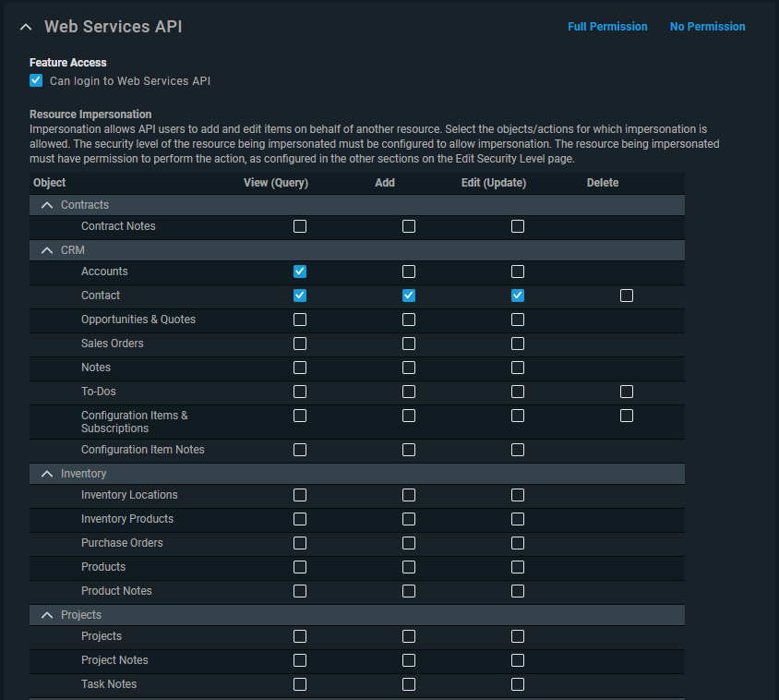Check View for Inventory Locations
Viewport: 779px width, 700px height.
coord(300,495)
